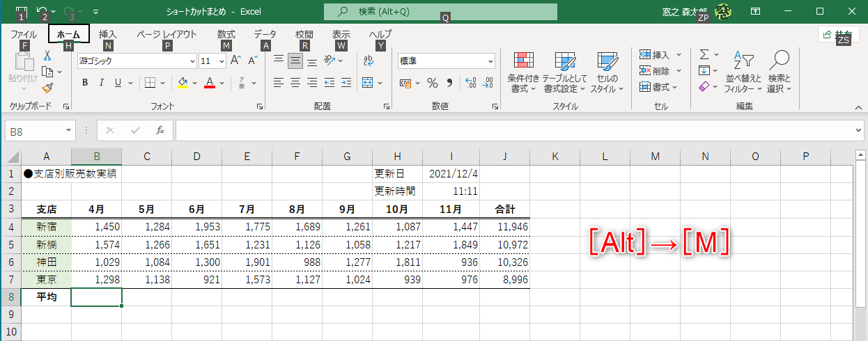Select column header D
The width and height of the screenshot is (868, 341).
click(x=196, y=157)
